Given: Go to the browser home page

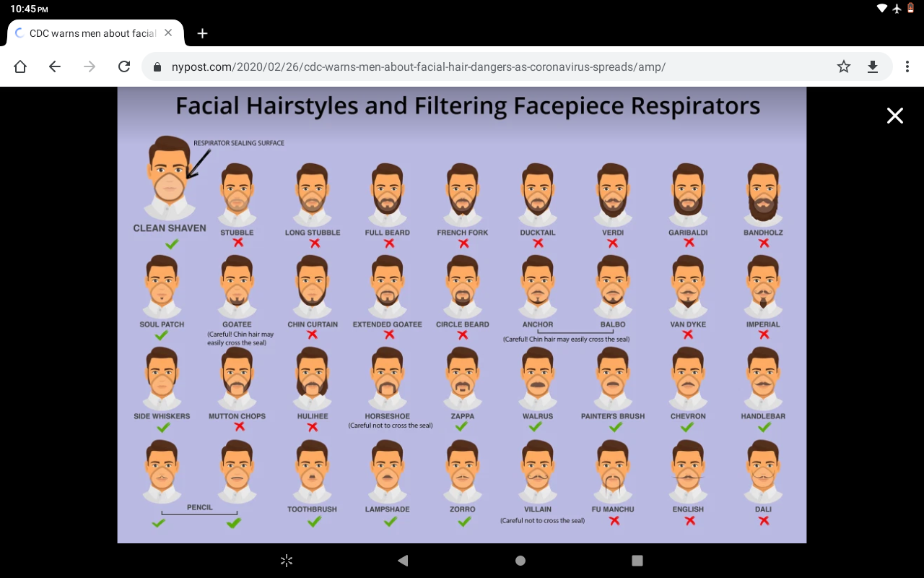Looking at the screenshot, I should pyautogui.click(x=20, y=66).
